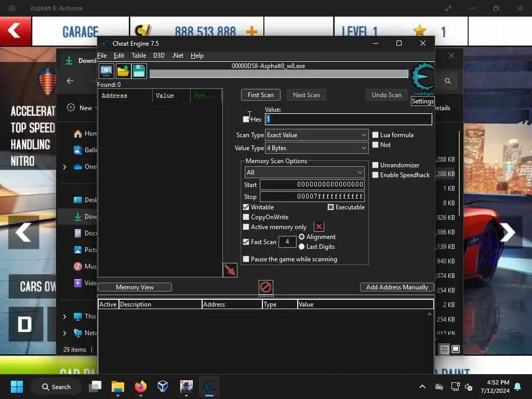Click the Start address field
This screenshot has height=399, width=532.
[312, 184]
